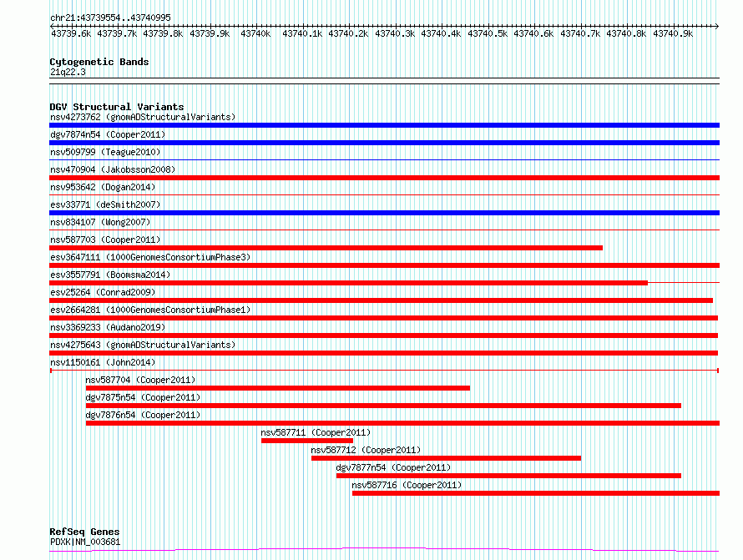Open nsv1150161 (John2014) variant
Image resolution: width=743 pixels, height=560 pixels.
pyautogui.click(x=103, y=362)
